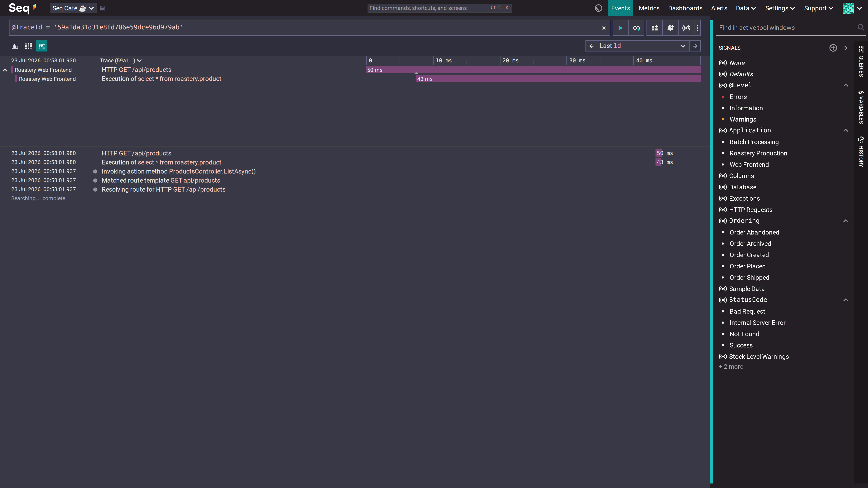
Task: Toggle the Internal Server Error signal
Action: pyautogui.click(x=757, y=323)
